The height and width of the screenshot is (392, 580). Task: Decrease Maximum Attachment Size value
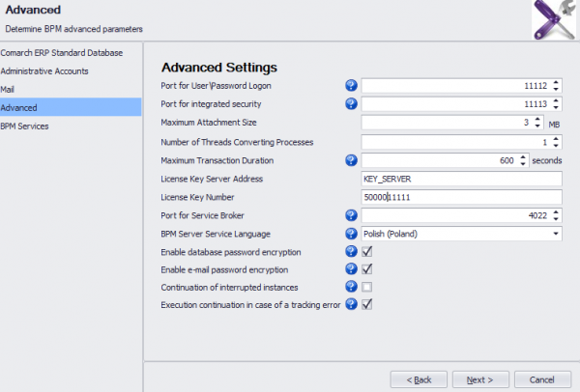click(x=537, y=126)
